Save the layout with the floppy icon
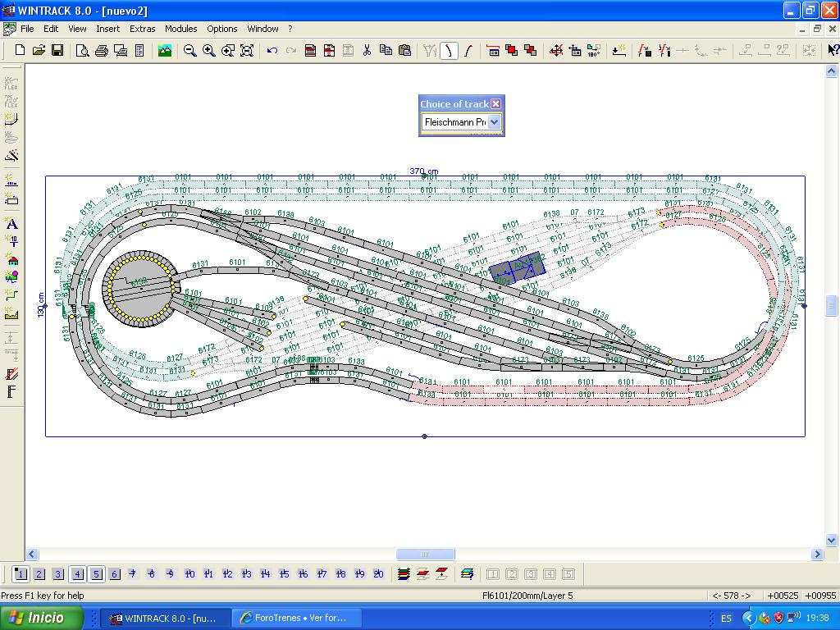 tap(57, 50)
